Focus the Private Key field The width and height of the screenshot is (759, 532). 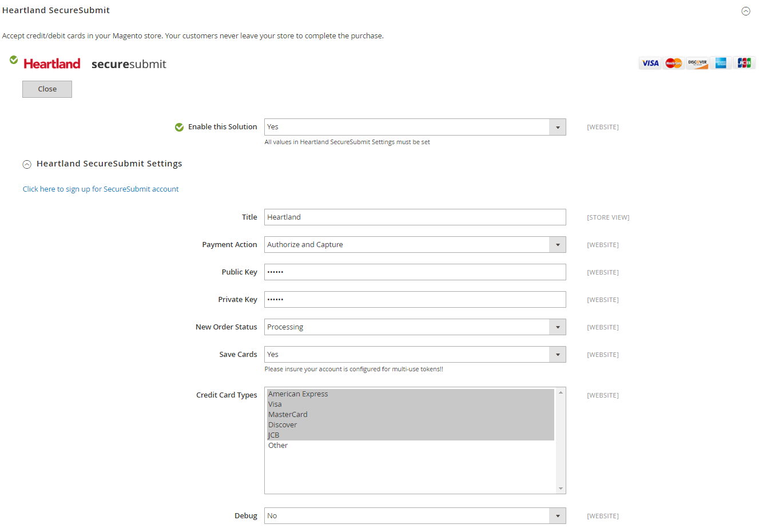(415, 299)
